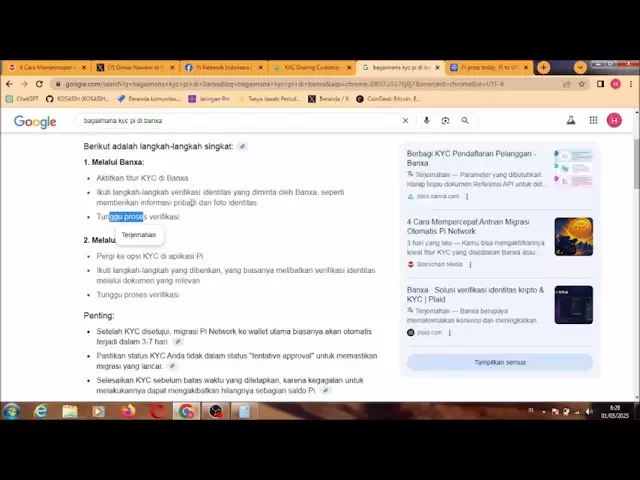This screenshot has width=640, height=480.
Task: Reload the page with the refresh icon
Action: click(x=39, y=84)
